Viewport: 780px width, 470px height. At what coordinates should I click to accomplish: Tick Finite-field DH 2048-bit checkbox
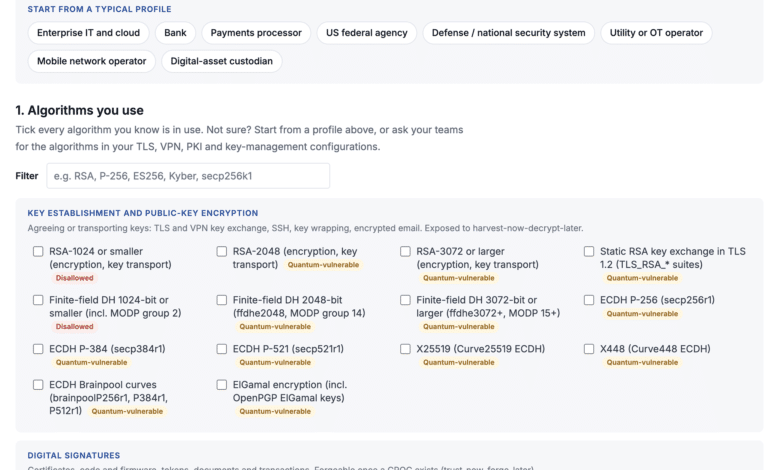pos(222,300)
